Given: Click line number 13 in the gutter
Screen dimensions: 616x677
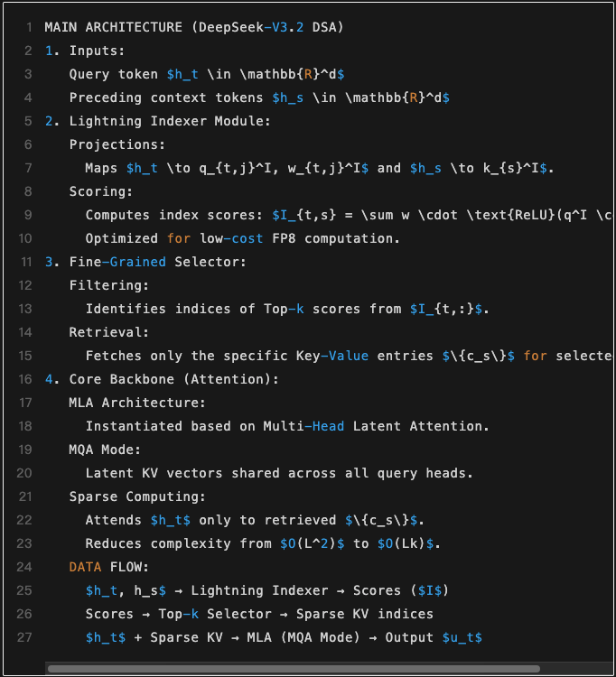Looking at the screenshot, I should (25, 309).
